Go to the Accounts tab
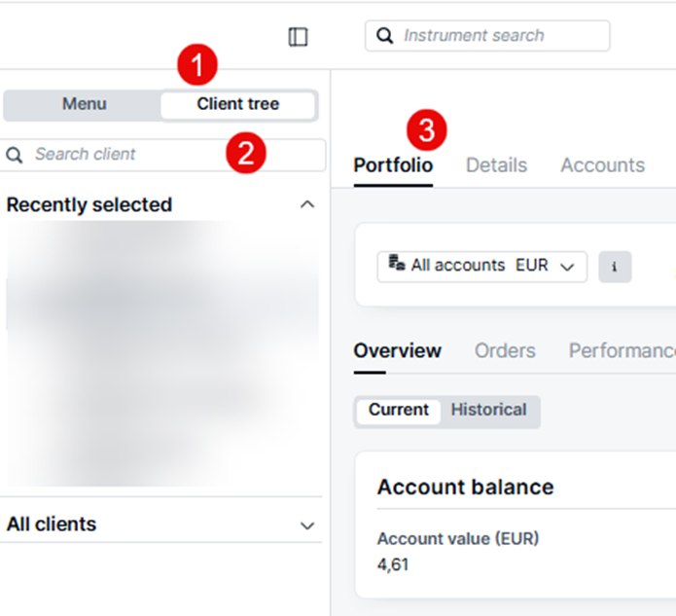 click(x=602, y=165)
